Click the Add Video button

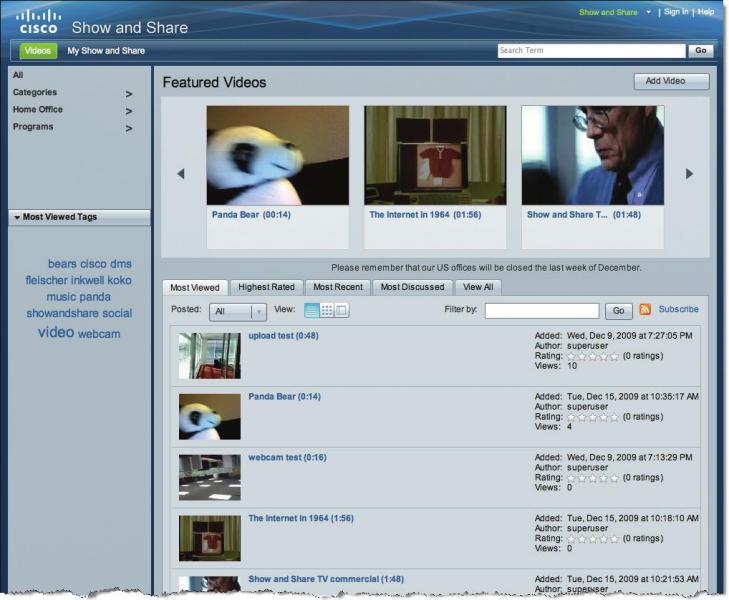(671, 81)
